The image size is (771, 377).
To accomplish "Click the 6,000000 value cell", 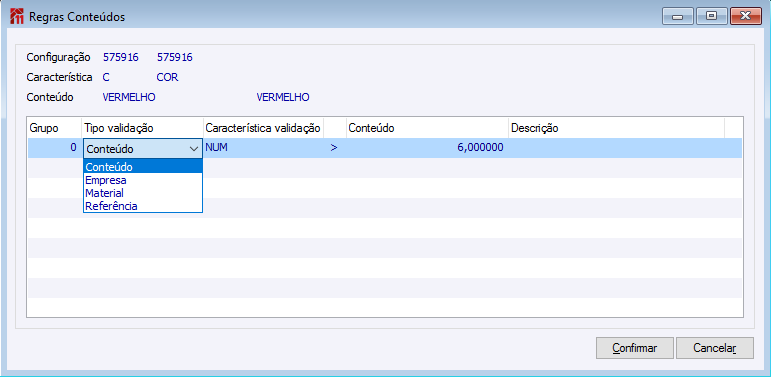I will point(427,147).
